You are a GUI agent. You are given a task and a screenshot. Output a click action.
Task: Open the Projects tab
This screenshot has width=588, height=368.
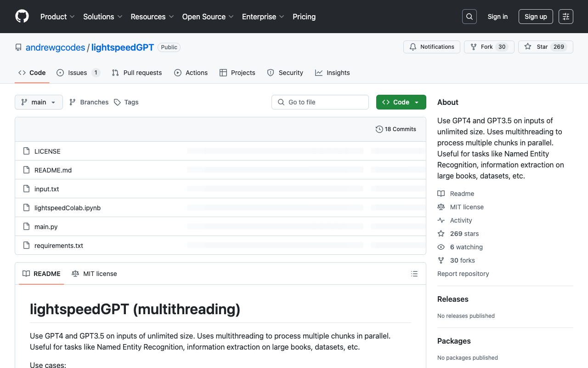click(x=237, y=73)
